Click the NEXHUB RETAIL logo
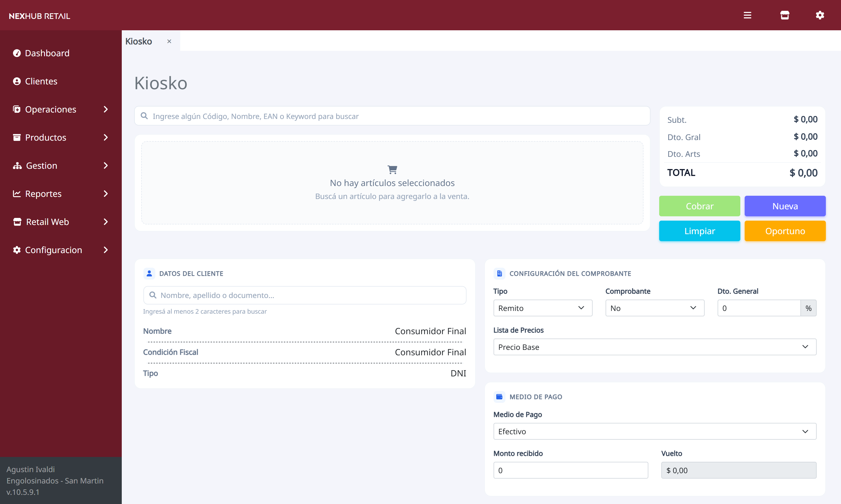The width and height of the screenshot is (841, 504). (40, 16)
